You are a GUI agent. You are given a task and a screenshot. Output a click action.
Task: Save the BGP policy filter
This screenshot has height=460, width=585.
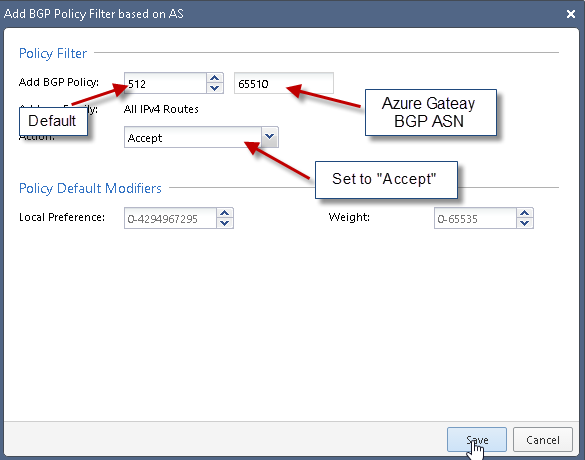[477, 440]
